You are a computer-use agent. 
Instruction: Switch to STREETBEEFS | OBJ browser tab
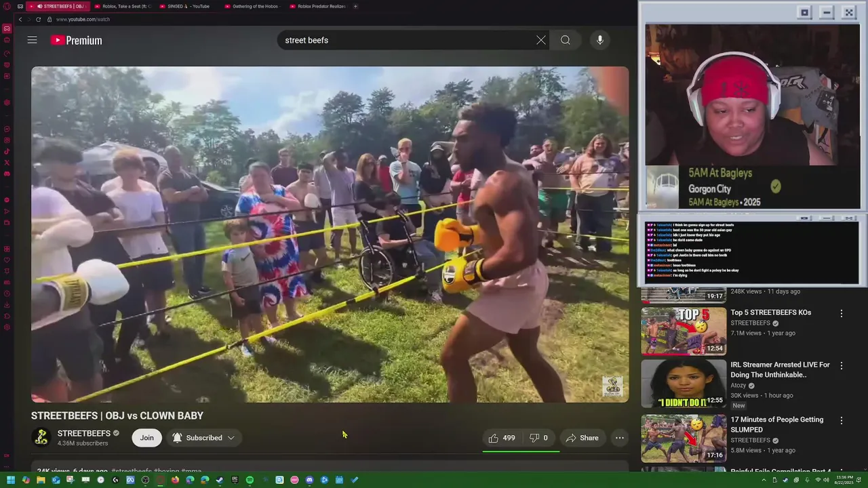click(57, 6)
